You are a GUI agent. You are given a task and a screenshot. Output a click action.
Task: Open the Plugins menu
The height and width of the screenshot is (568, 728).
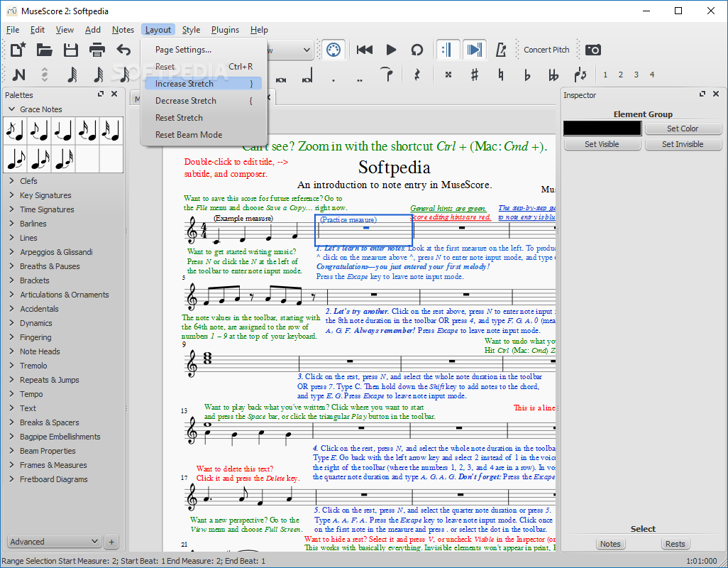click(225, 30)
